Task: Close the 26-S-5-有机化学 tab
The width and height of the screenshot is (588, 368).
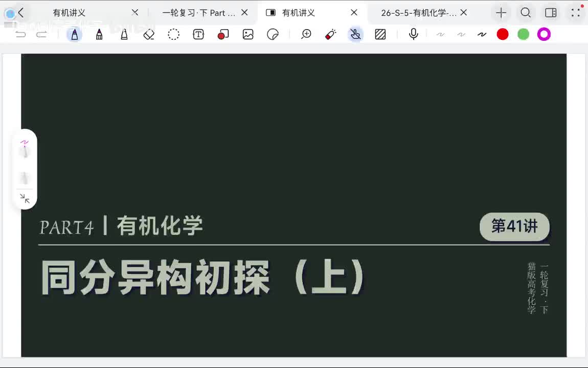Action: coord(464,13)
